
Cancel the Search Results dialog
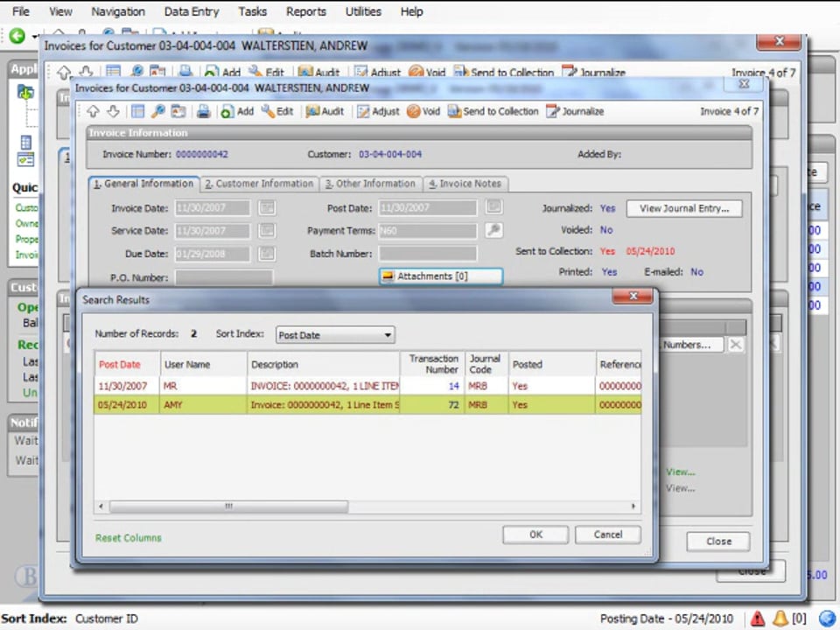pyautogui.click(x=608, y=535)
